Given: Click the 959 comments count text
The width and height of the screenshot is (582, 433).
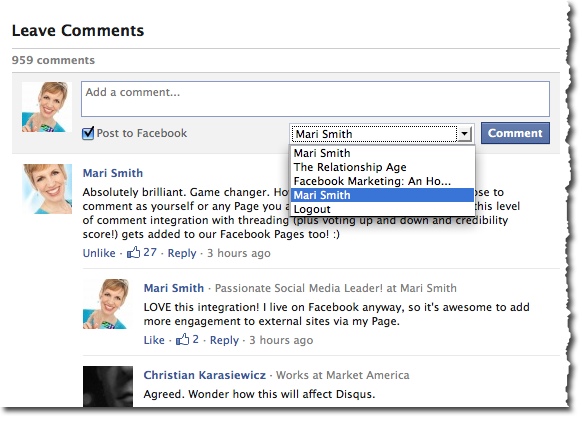Looking at the screenshot, I should click(53, 60).
